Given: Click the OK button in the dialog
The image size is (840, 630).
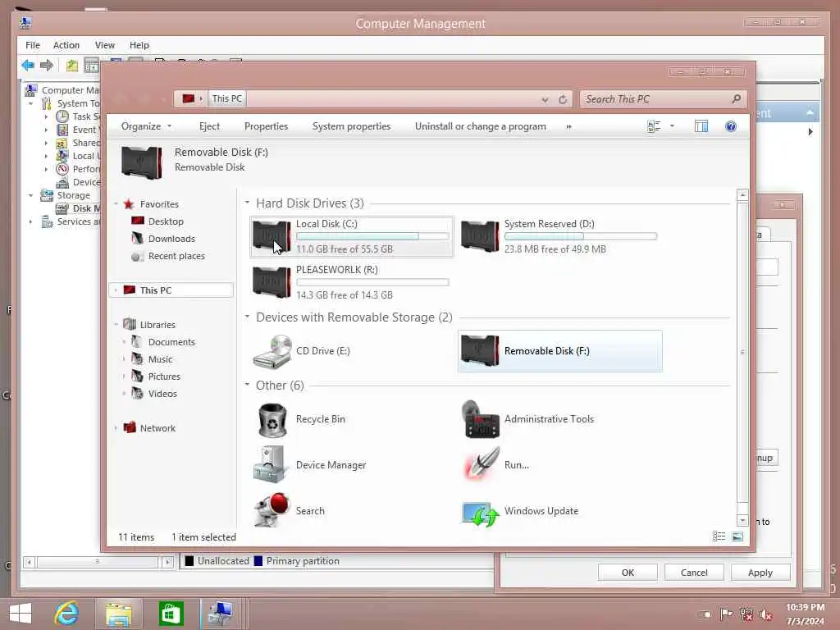Looking at the screenshot, I should (x=628, y=572).
